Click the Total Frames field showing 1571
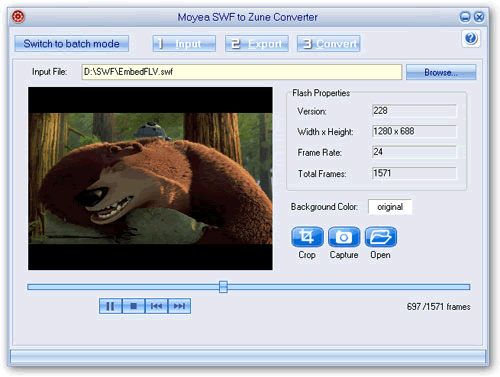Image resolution: width=500 pixels, height=377 pixels. pyautogui.click(x=414, y=173)
